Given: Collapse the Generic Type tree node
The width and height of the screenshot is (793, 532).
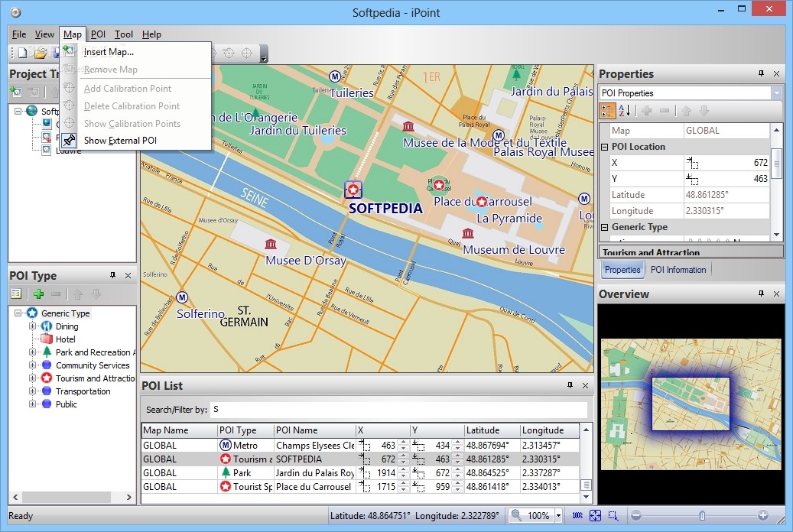Looking at the screenshot, I should tap(18, 313).
